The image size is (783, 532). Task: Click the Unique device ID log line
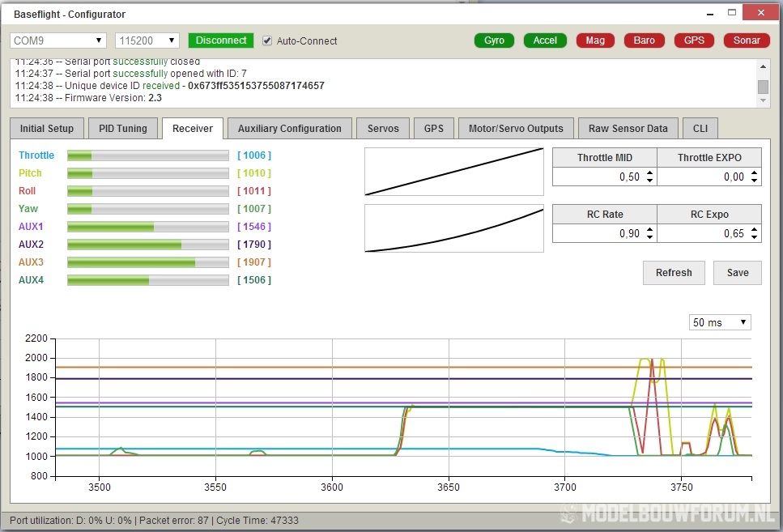[x=170, y=86]
